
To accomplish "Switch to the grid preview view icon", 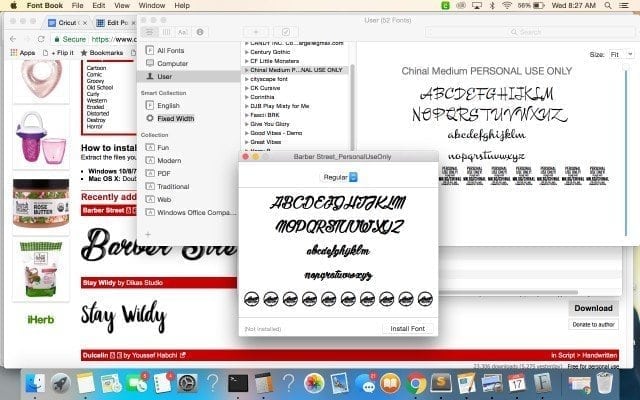I will tap(167, 32).
